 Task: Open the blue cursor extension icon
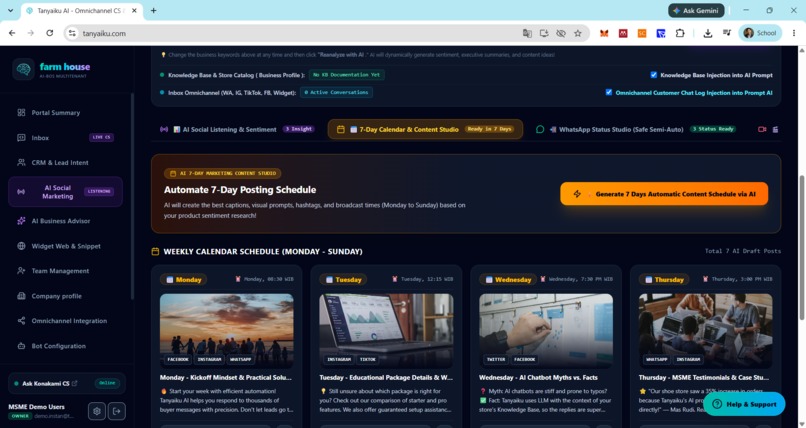coord(661,33)
